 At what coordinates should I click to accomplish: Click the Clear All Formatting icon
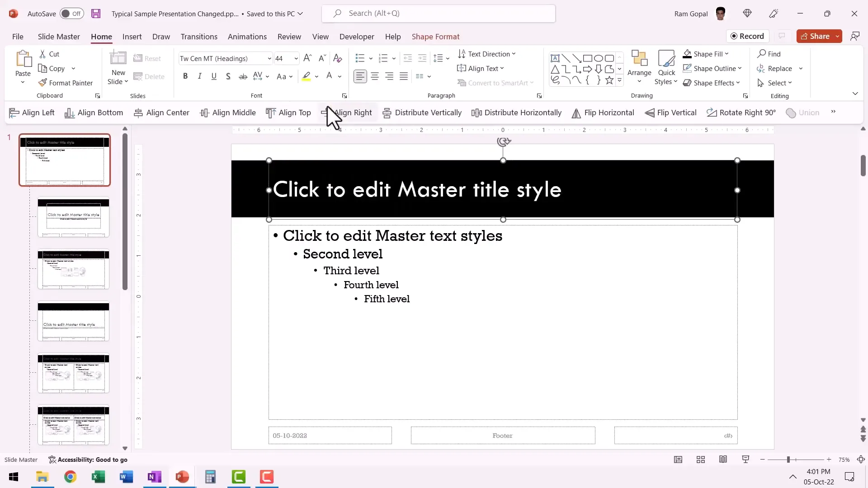[x=337, y=58]
